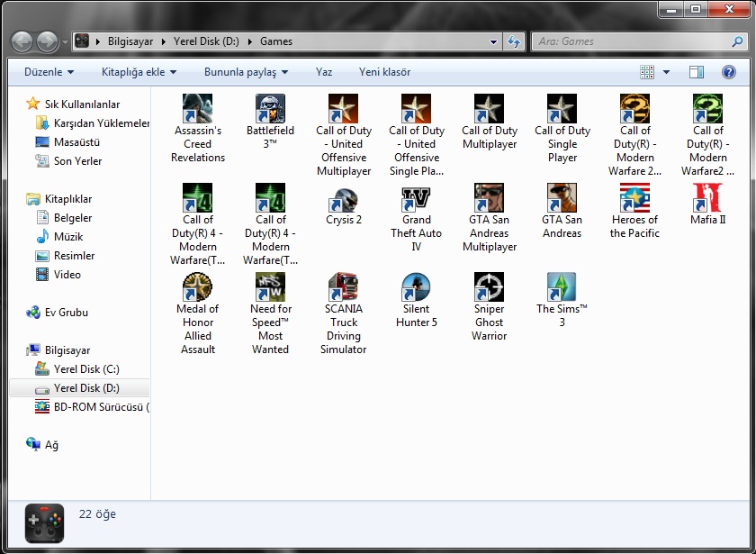Select the green Modern Warfare2 shortcut
The height and width of the screenshot is (554, 756).
point(707,135)
